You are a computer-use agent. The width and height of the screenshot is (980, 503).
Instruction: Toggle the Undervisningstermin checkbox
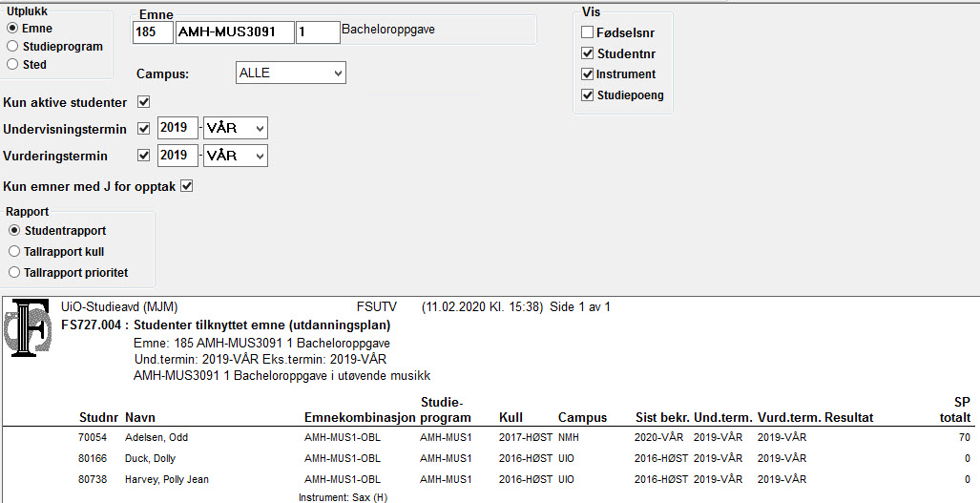(144, 129)
